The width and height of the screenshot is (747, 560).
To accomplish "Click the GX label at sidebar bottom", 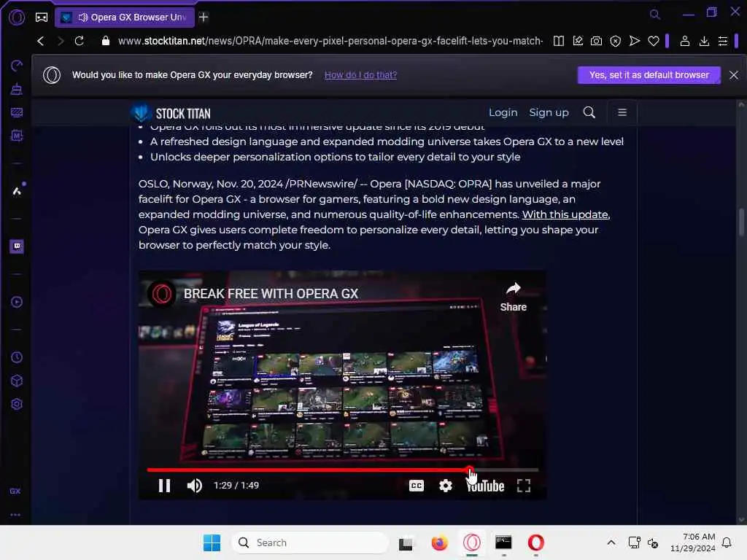I will (15, 491).
